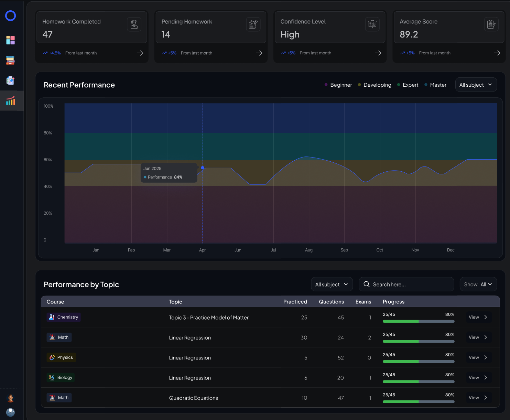View the Chemistry topic row
The image size is (510, 420).
[x=478, y=317]
